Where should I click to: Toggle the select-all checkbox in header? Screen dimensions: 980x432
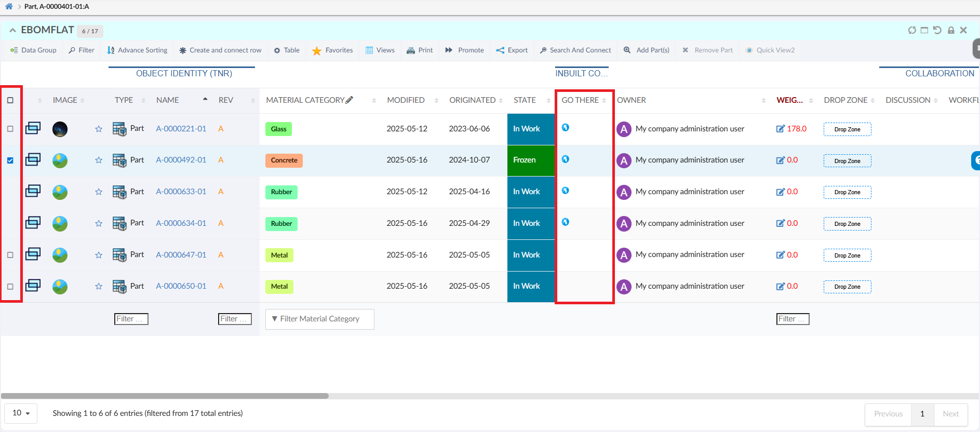point(10,100)
